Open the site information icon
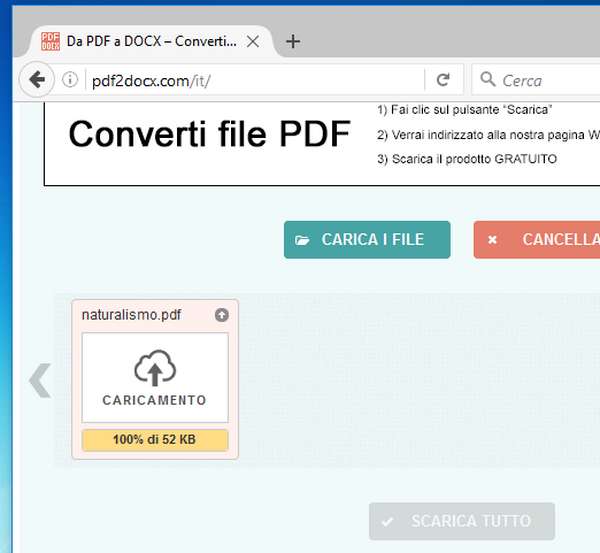This screenshot has width=600, height=553. 70,80
